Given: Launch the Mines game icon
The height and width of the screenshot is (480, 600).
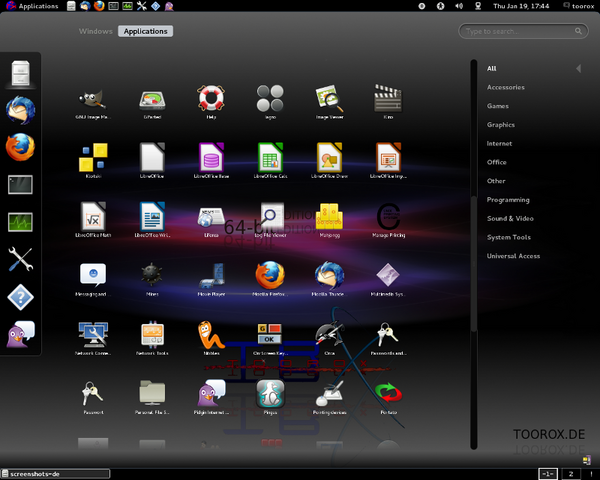Looking at the screenshot, I should (x=152, y=275).
